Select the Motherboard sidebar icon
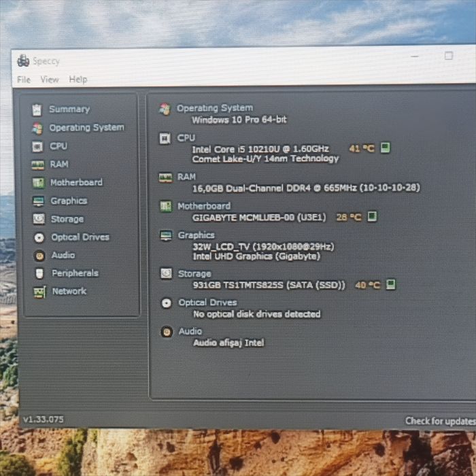Image resolution: width=476 pixels, height=476 pixels. click(x=38, y=183)
